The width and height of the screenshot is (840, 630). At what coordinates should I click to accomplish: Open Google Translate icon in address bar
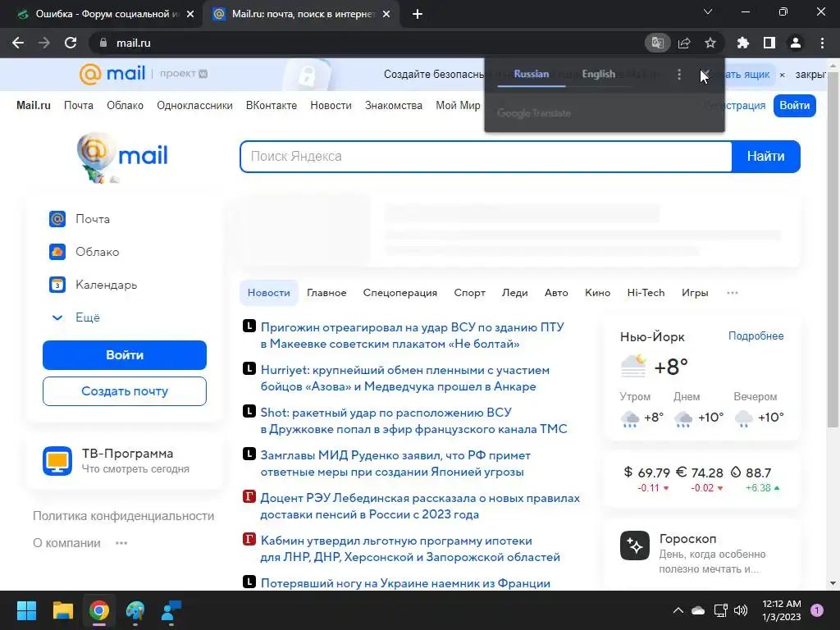(657, 43)
